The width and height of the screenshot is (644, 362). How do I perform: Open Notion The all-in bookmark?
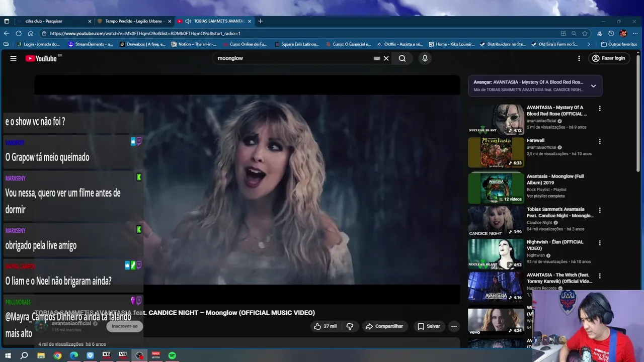(194, 44)
